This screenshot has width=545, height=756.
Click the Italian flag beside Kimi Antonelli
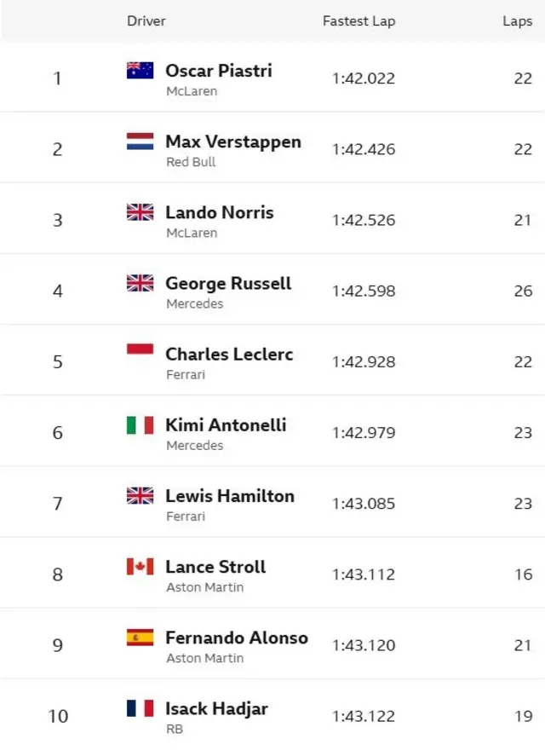tap(140, 424)
